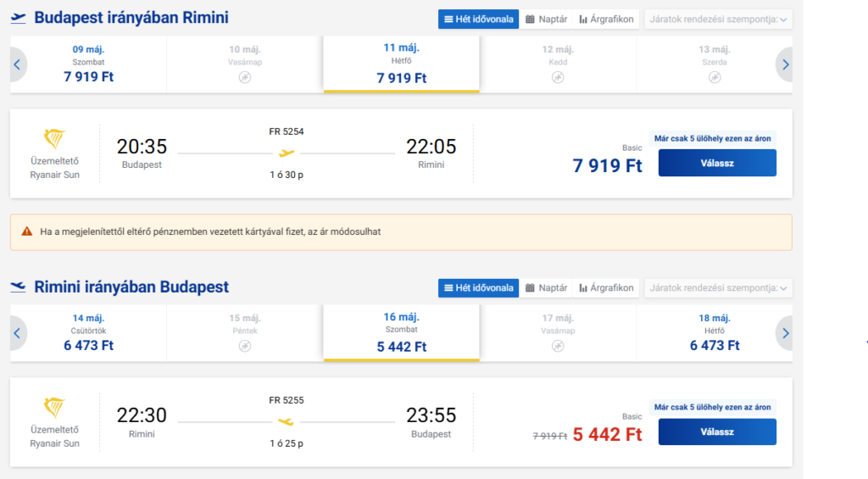
Task: Click the plane icon beside the Budapest irányában Rimini heading
Action: coord(18,19)
